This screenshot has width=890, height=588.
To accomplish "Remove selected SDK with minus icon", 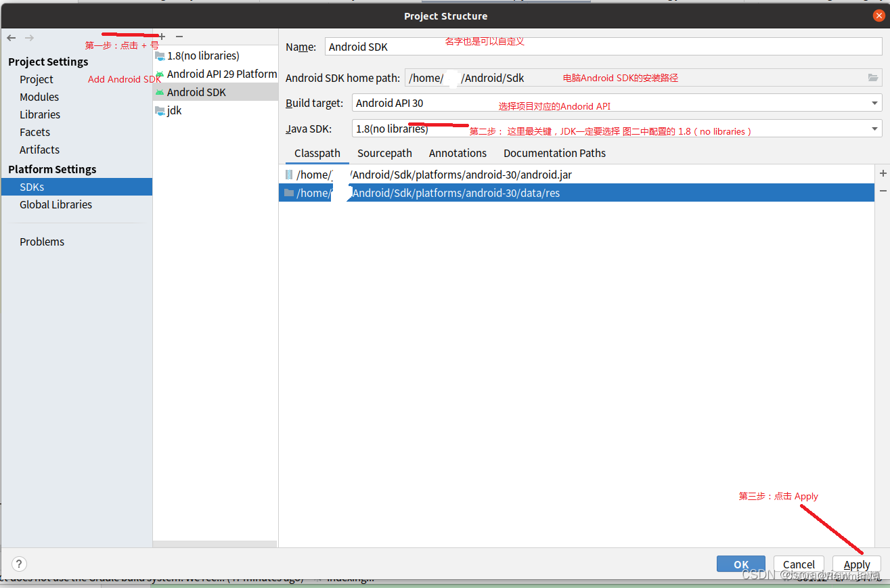I will pyautogui.click(x=179, y=37).
